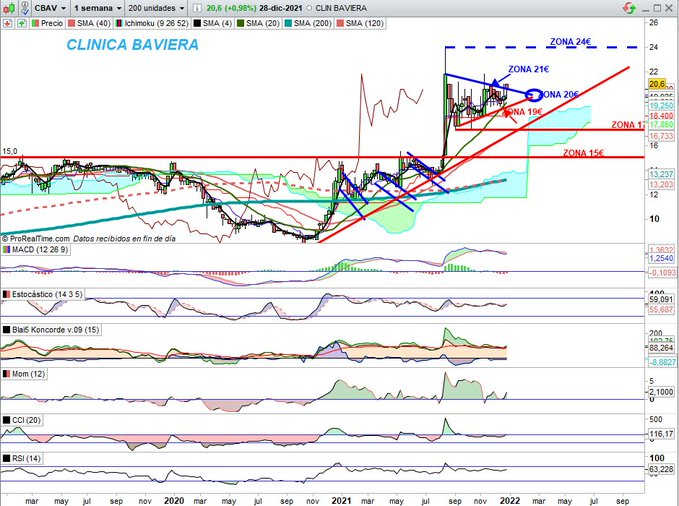The image size is (679, 506).
Task: Click the SMA (120) color swatch
Action: coord(340,23)
